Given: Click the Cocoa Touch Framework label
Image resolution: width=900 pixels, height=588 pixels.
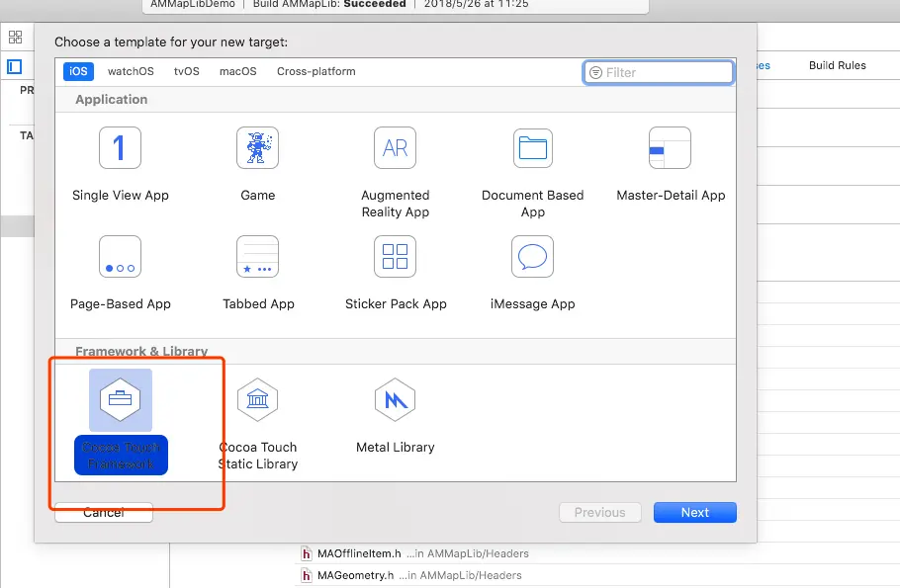Looking at the screenshot, I should (121, 455).
